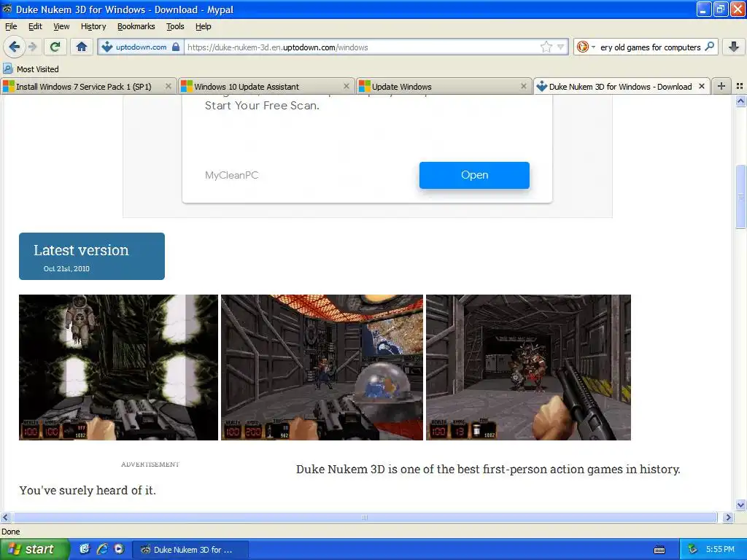The image size is (747, 560).
Task: Open the Most Visited bookmarks folder
Action: click(31, 69)
